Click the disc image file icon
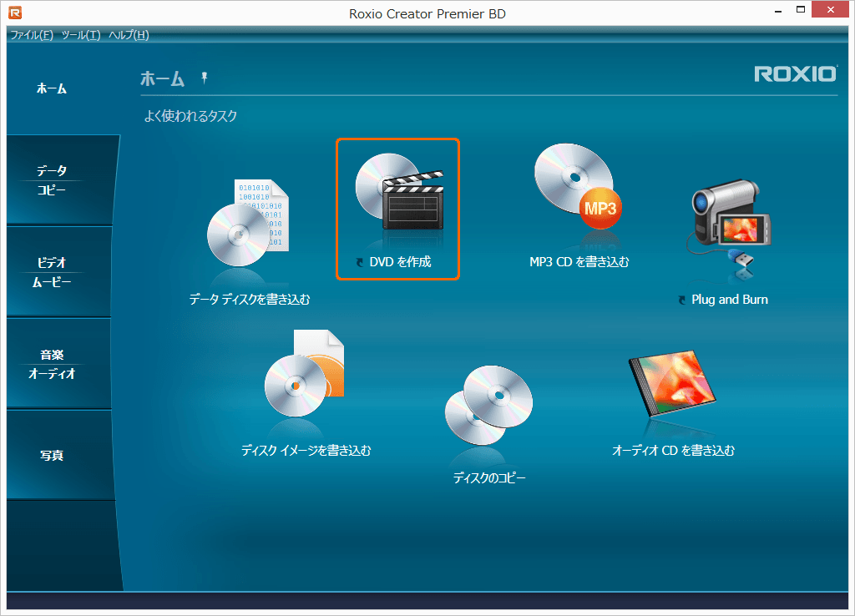 pos(304,373)
